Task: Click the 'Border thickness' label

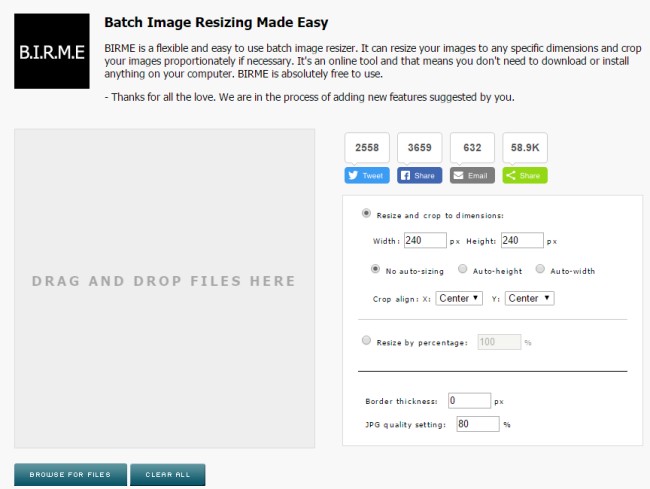Action: pyautogui.click(x=401, y=401)
